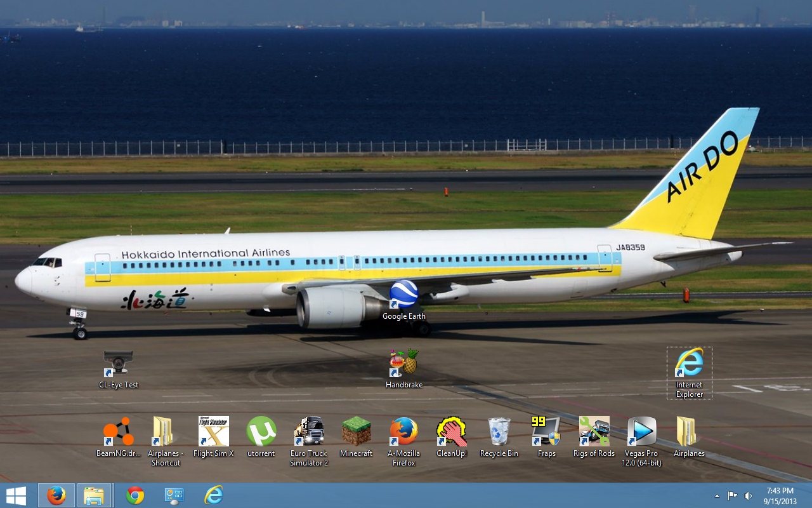Select the Flight Sim X icon
Screen dimensions: 812x508
(x=214, y=437)
